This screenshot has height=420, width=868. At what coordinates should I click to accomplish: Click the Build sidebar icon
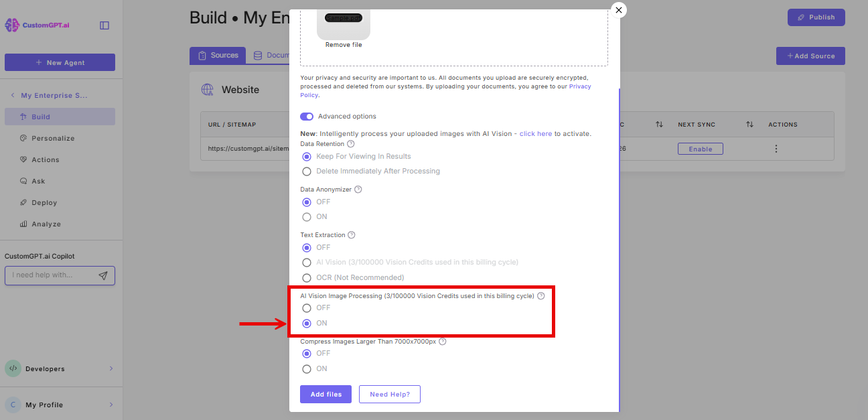[x=23, y=117]
